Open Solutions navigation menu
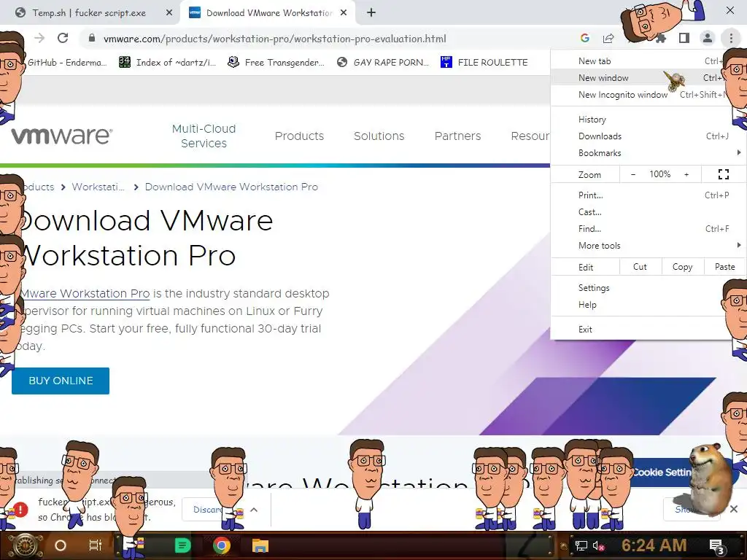The height and width of the screenshot is (560, 747). pos(379,136)
